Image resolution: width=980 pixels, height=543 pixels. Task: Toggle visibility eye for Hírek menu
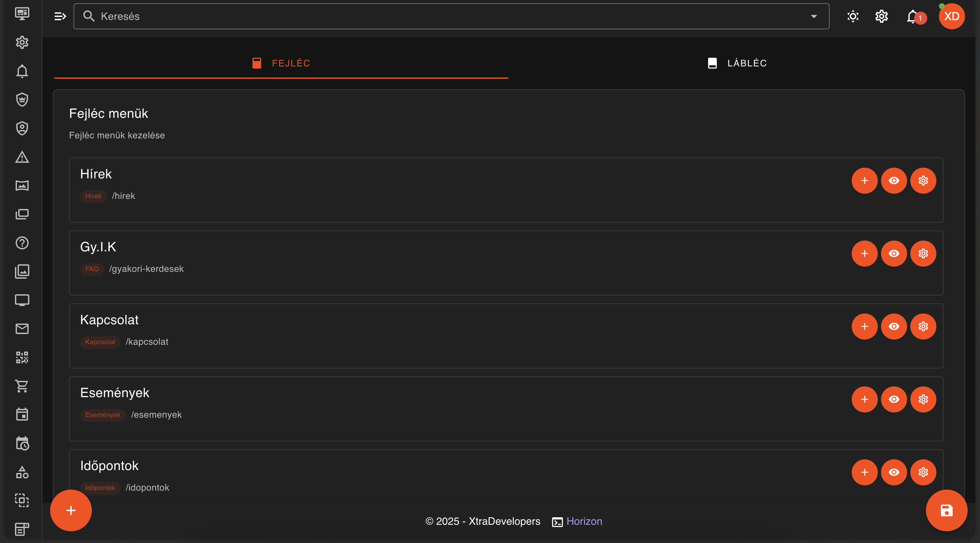(x=894, y=181)
